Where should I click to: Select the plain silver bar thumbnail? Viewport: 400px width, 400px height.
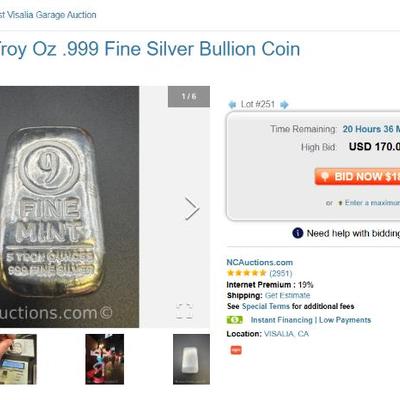tap(191, 359)
